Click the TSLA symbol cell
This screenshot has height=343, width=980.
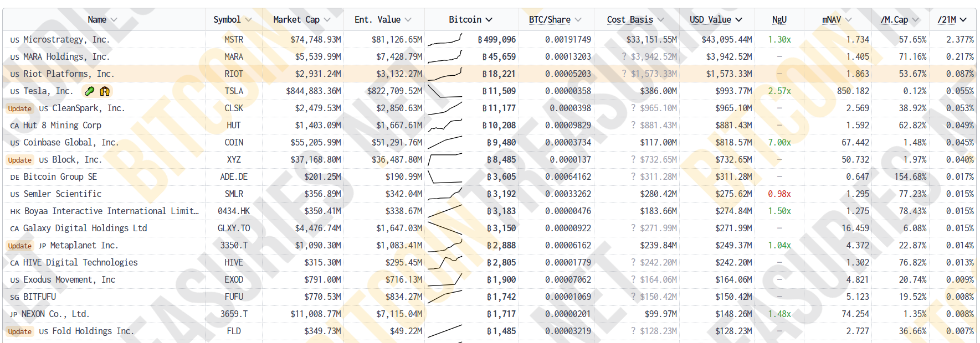(234, 91)
